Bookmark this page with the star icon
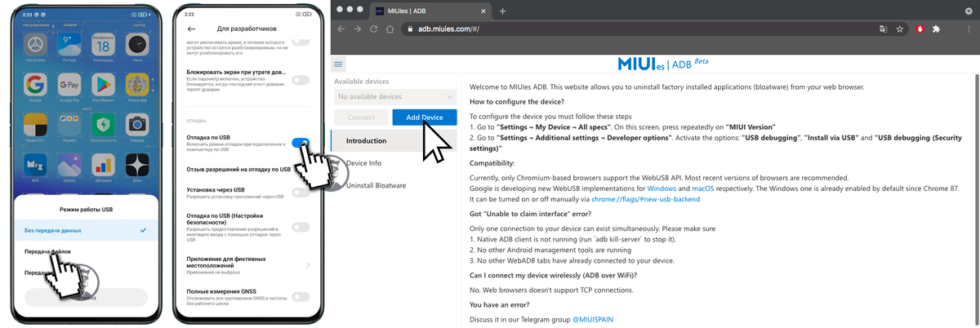This screenshot has width=980, height=328. (x=899, y=29)
